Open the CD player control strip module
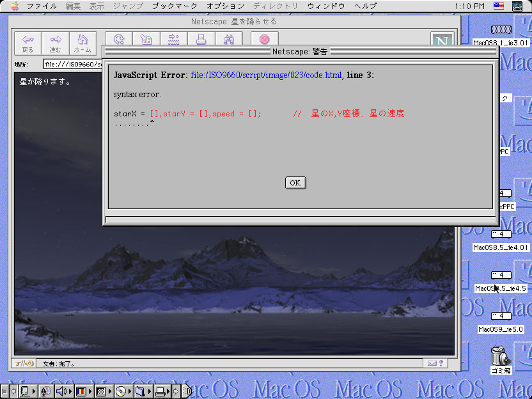 pyautogui.click(x=123, y=391)
